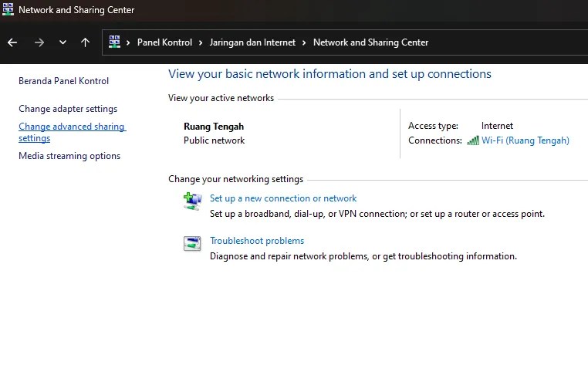Expand the chevron after Panel Kontrol
The height and width of the screenshot is (389, 588).
tap(201, 42)
